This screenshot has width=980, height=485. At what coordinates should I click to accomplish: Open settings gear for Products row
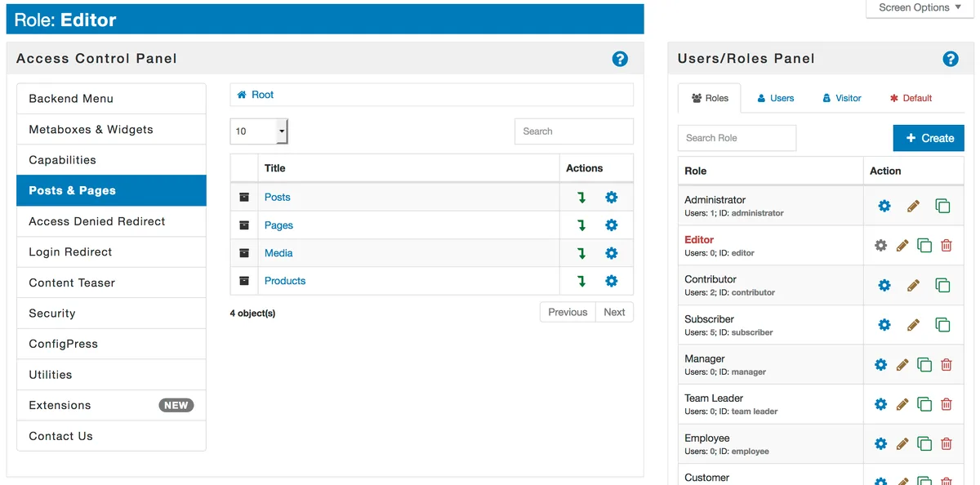click(x=612, y=281)
